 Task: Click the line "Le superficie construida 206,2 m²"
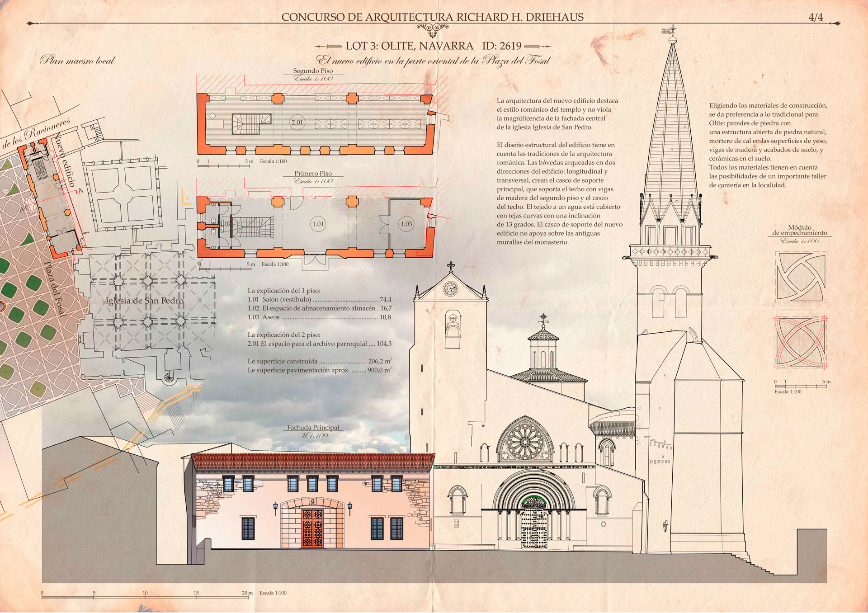pyautogui.click(x=320, y=361)
